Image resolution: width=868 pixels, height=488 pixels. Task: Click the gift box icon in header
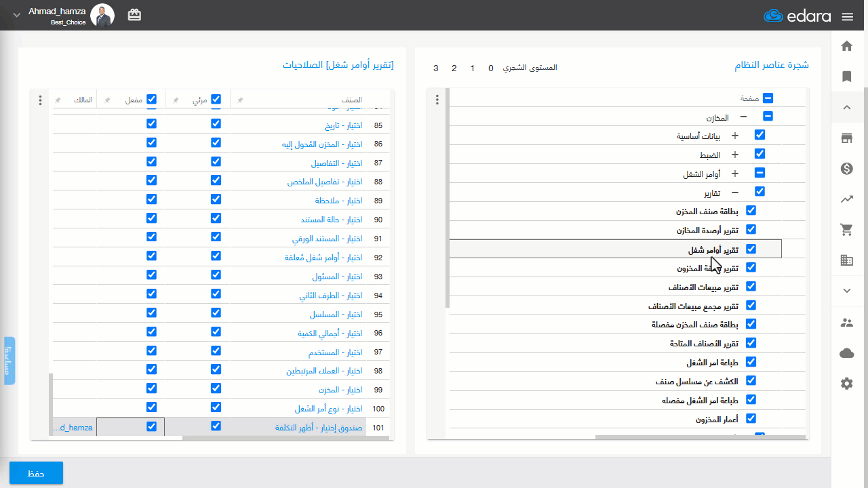point(134,15)
